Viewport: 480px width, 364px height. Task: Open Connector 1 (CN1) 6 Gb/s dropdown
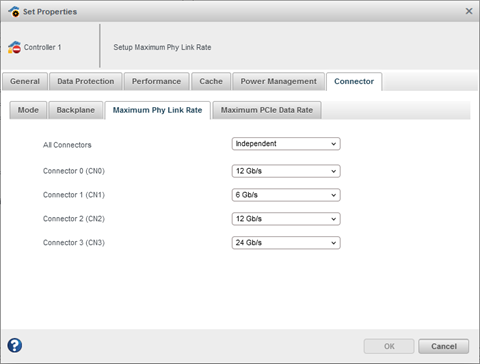pos(286,195)
